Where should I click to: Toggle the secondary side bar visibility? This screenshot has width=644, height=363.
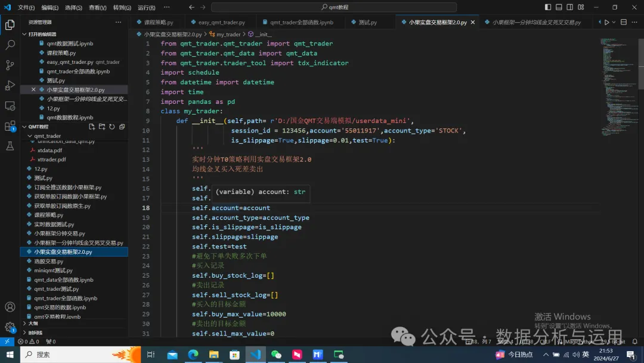tap(569, 7)
